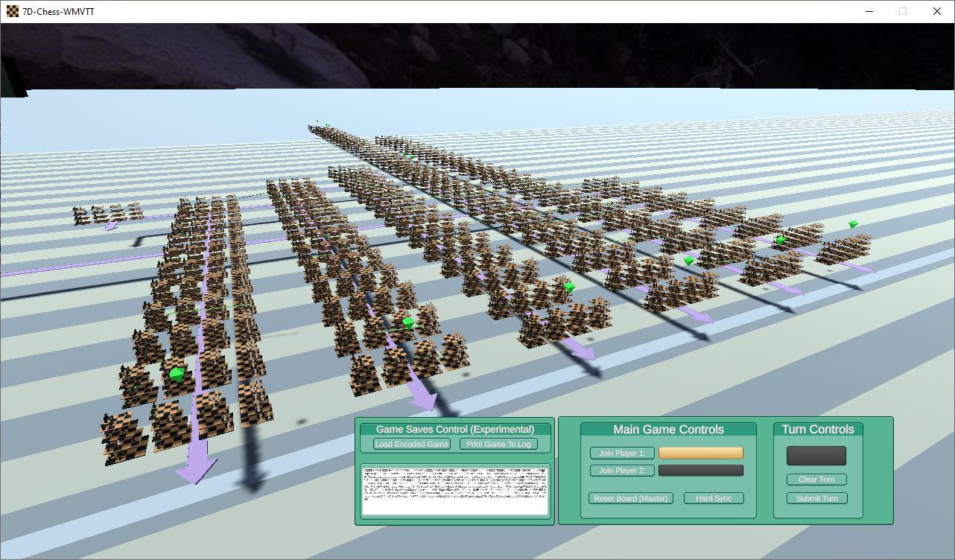The width and height of the screenshot is (955, 560).
Task: Click the second green gem from the left
Action: [407, 322]
